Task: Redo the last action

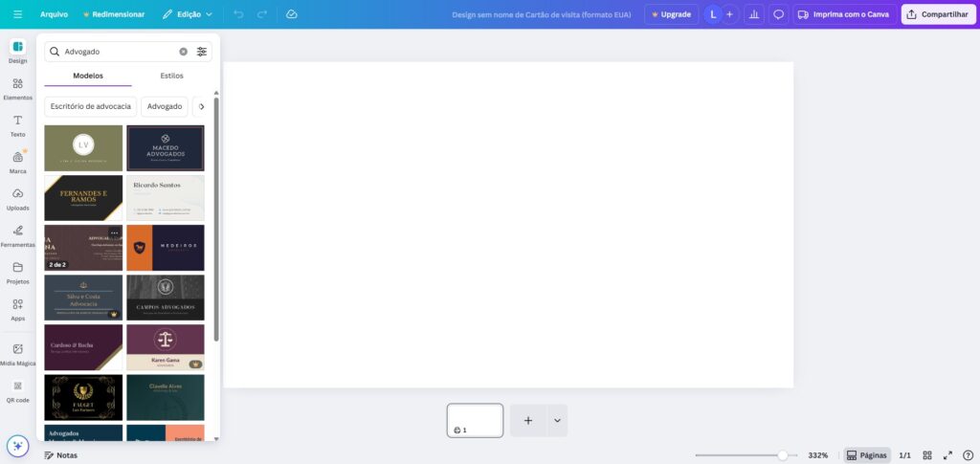Action: (x=262, y=13)
